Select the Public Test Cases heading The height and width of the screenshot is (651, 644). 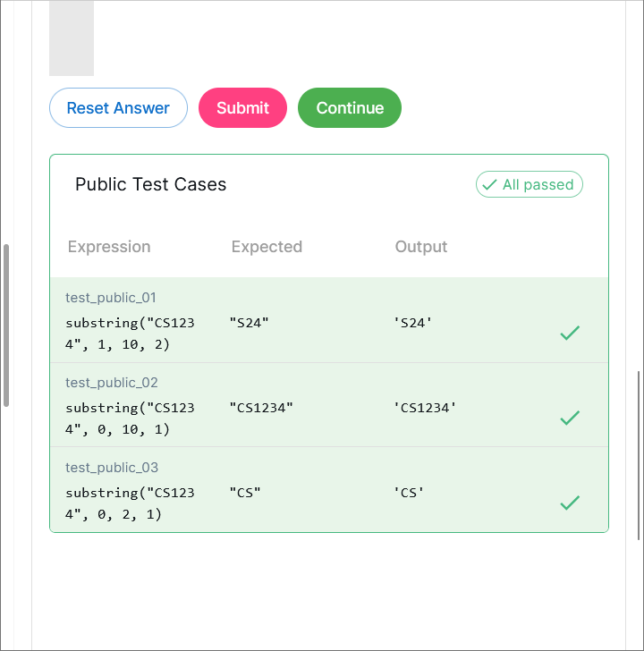tap(151, 185)
